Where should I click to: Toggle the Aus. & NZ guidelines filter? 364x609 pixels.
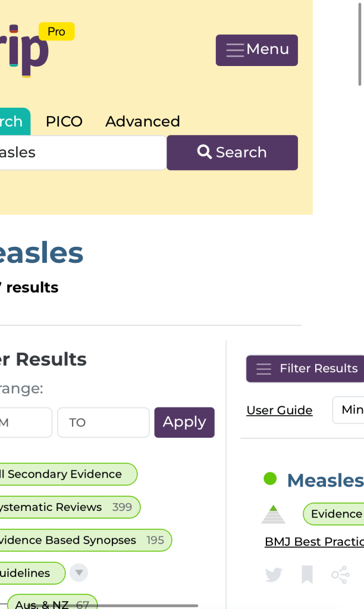[x=52, y=604]
